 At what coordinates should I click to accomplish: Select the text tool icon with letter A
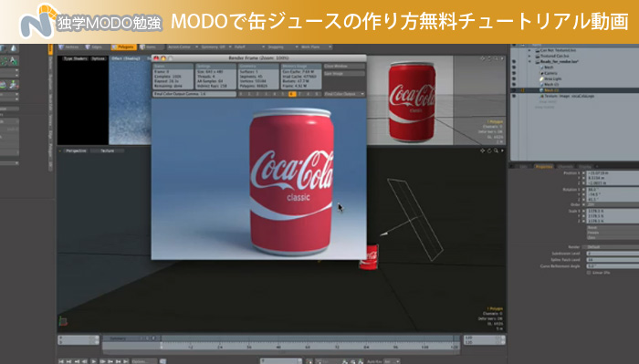(14, 61)
